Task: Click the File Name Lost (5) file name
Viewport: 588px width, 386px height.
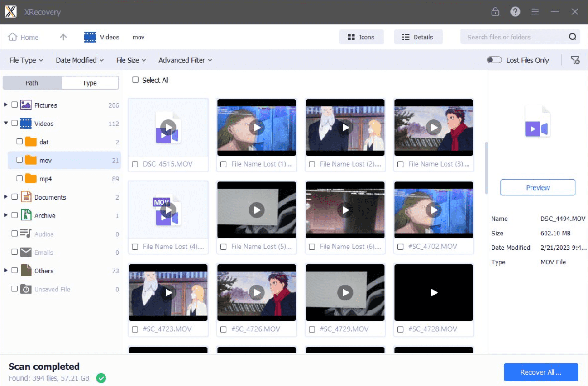Action: coord(262,247)
